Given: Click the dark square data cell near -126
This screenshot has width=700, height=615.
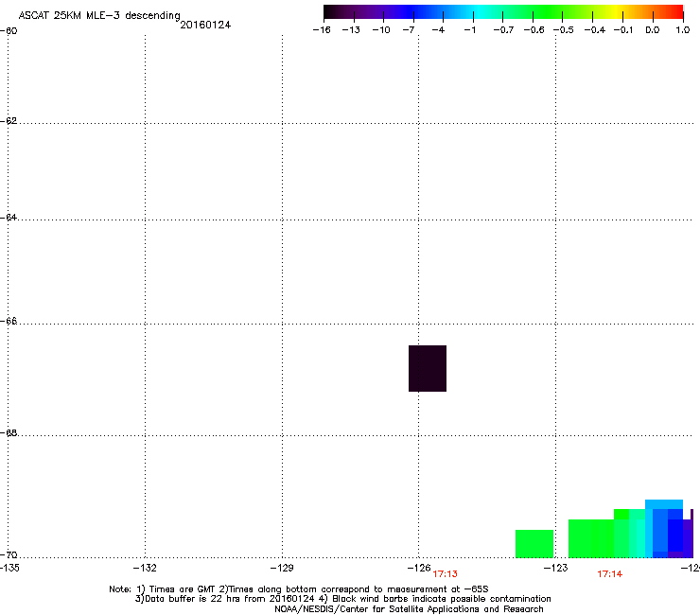Looking at the screenshot, I should (428, 368).
